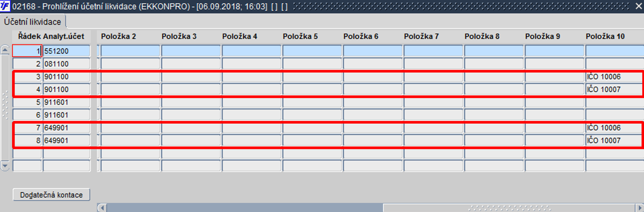Select the Řádek field of row 1
Viewport: 644px width, 212px height.
[27, 51]
